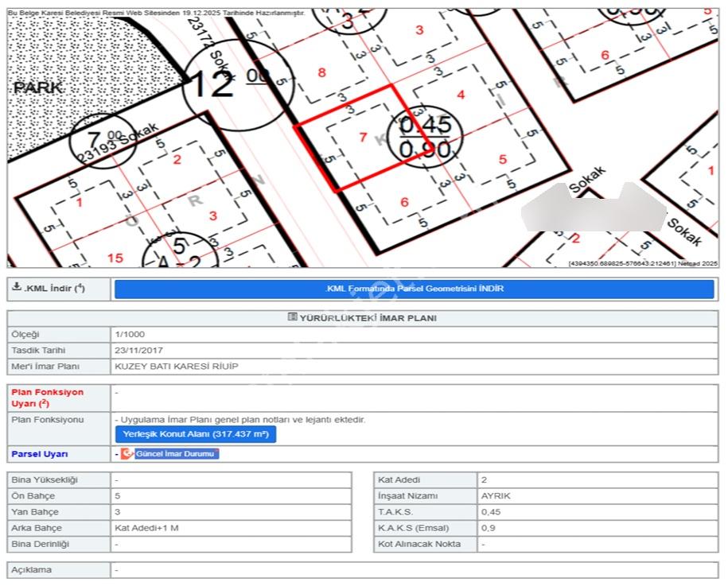Click the Netcad 2025 coordinates caption
Image resolution: width=728 pixels, height=586 pixels.
click(643, 263)
